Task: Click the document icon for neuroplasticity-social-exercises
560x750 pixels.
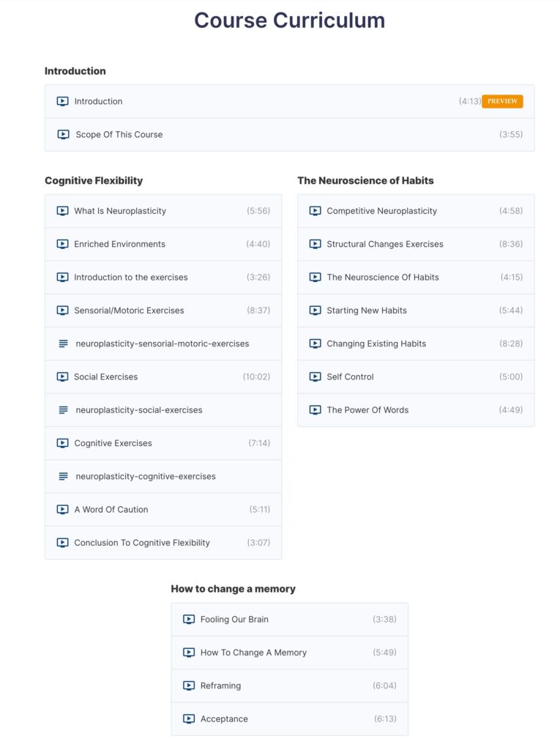Action: click(63, 409)
